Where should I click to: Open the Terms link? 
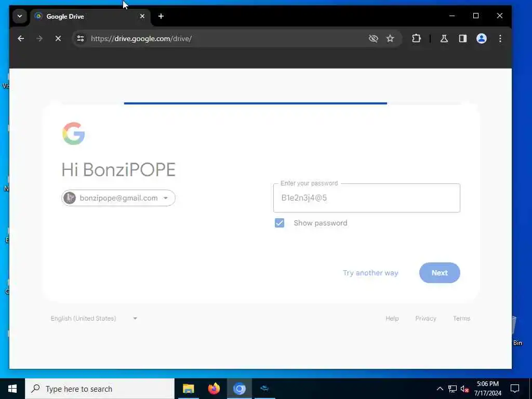(461, 318)
